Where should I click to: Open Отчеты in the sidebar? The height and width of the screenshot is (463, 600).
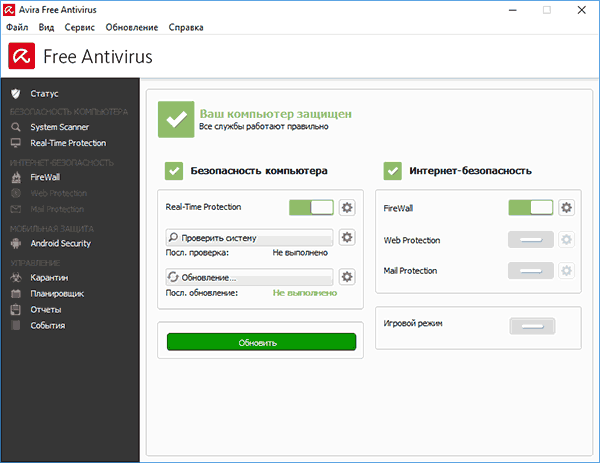click(x=46, y=309)
